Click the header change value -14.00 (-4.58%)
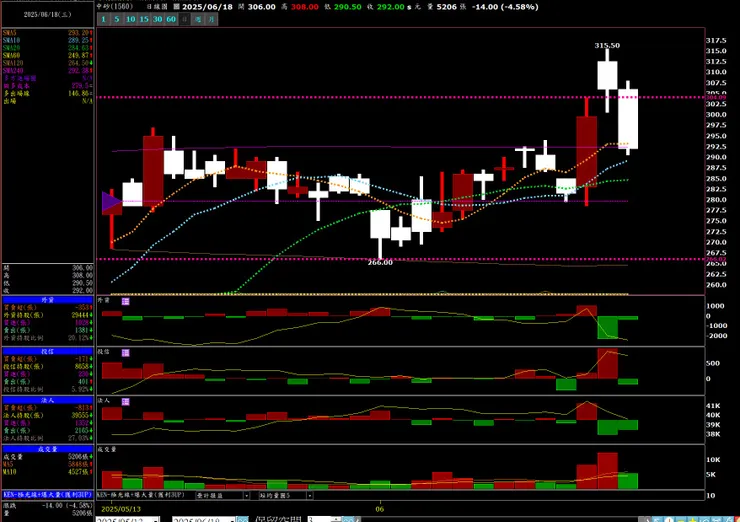740x522 pixels. point(505,7)
